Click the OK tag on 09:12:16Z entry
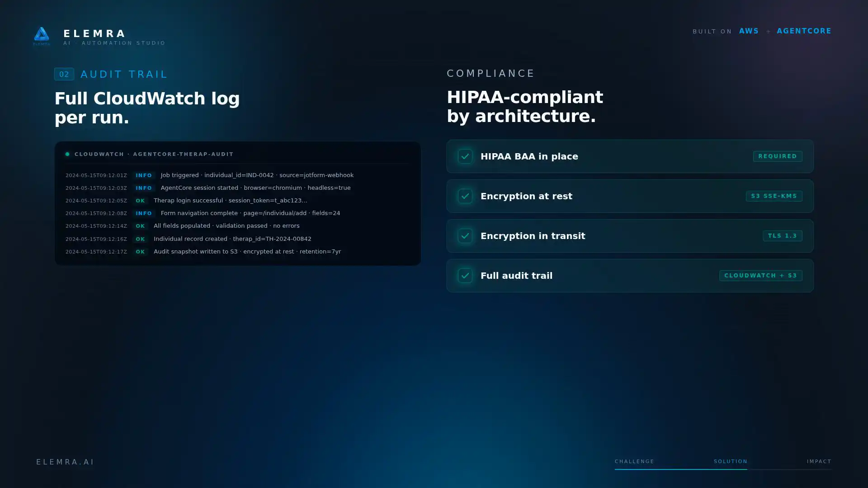868x488 pixels. pos(140,239)
